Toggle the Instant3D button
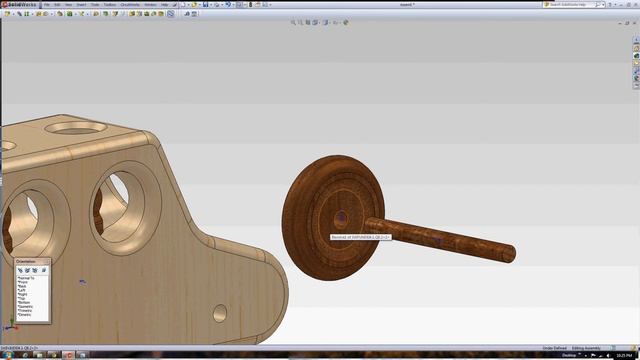Image resolution: width=640 pixels, height=360 pixels. [171, 14]
